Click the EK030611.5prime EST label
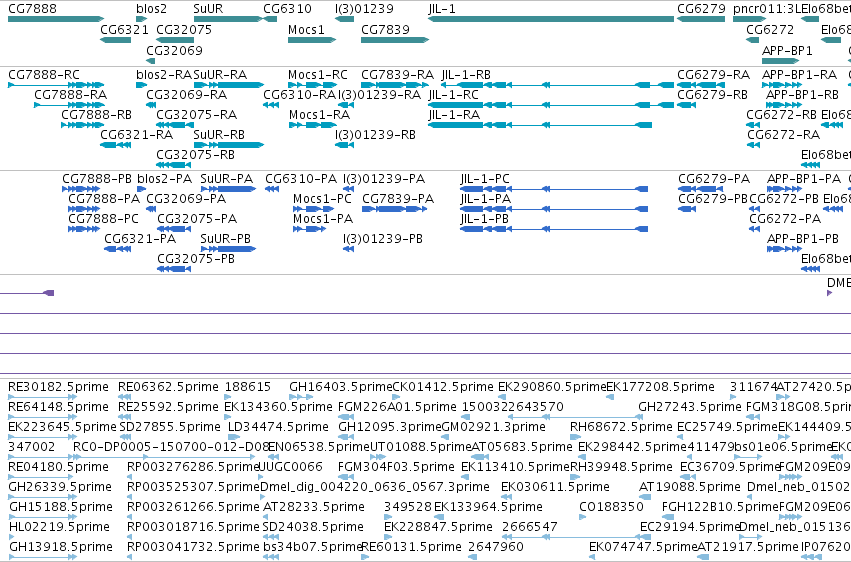The height and width of the screenshot is (562, 851). pos(555,487)
